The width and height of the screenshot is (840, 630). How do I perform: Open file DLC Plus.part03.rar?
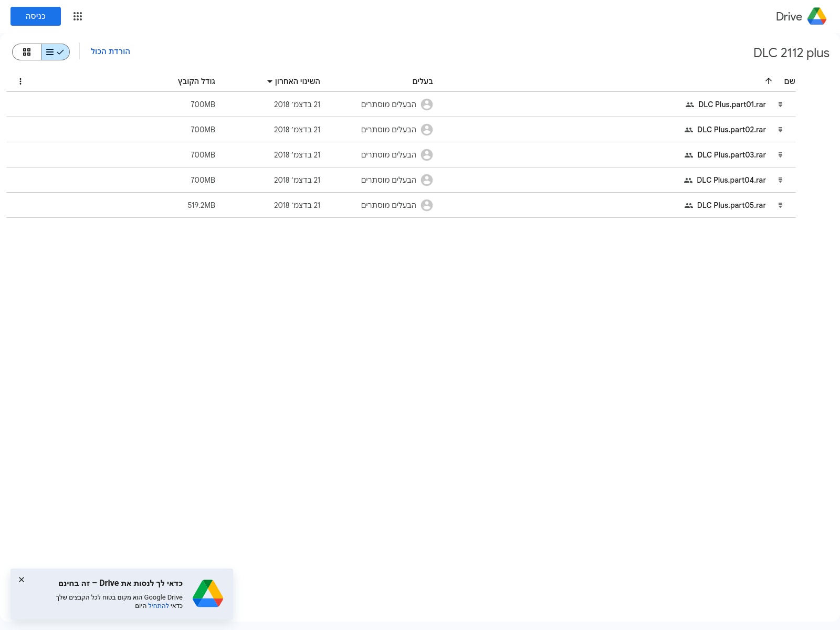click(x=731, y=155)
